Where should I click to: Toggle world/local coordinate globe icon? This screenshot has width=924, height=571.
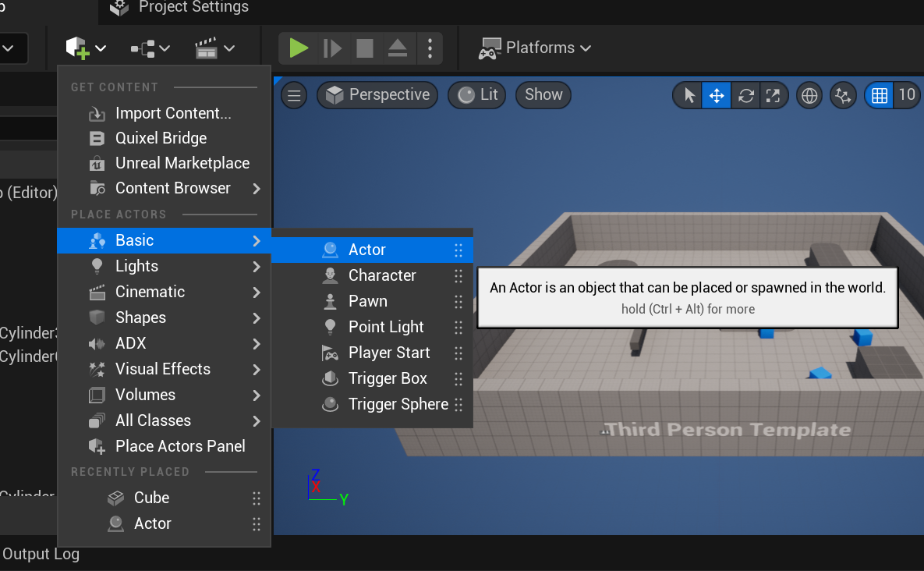coord(809,95)
